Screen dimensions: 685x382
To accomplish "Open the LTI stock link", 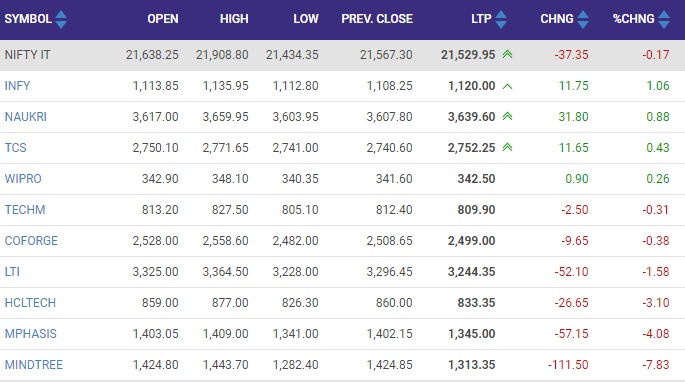I will point(12,272).
